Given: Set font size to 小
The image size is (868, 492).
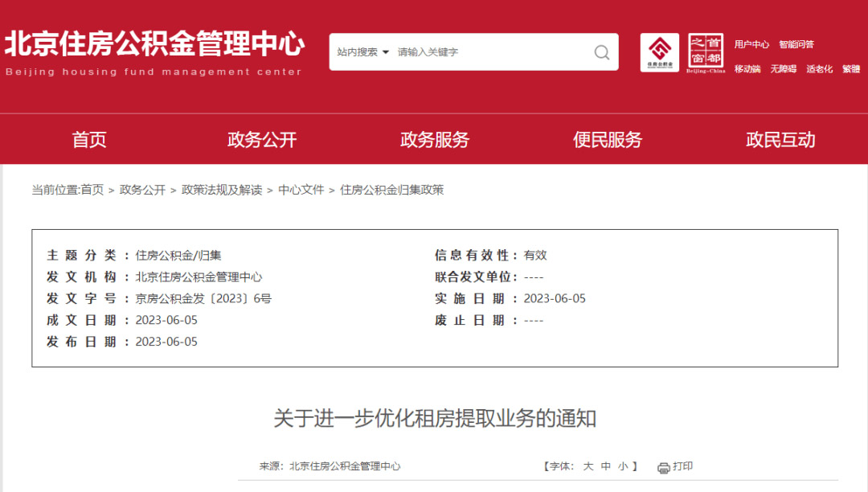Looking at the screenshot, I should (x=623, y=466).
